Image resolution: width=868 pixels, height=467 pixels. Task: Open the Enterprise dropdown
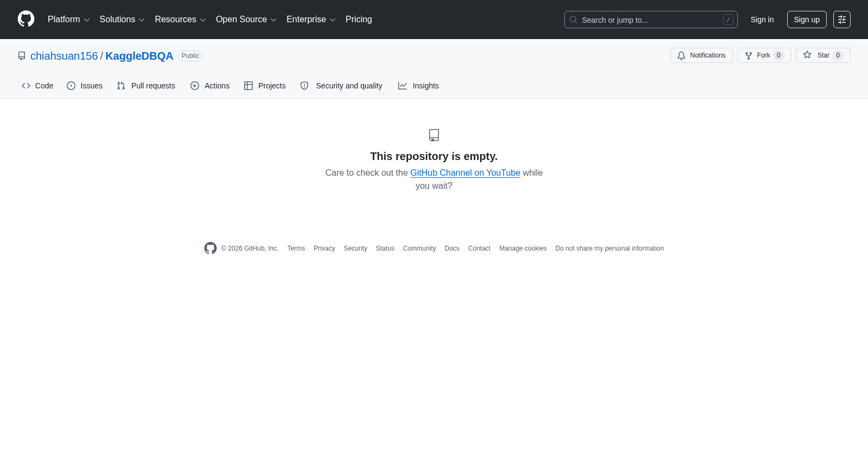point(311,20)
